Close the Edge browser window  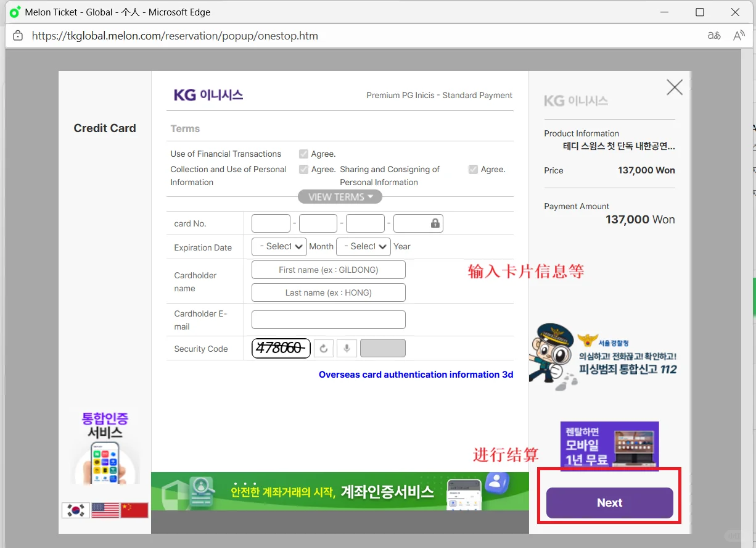pos(736,12)
